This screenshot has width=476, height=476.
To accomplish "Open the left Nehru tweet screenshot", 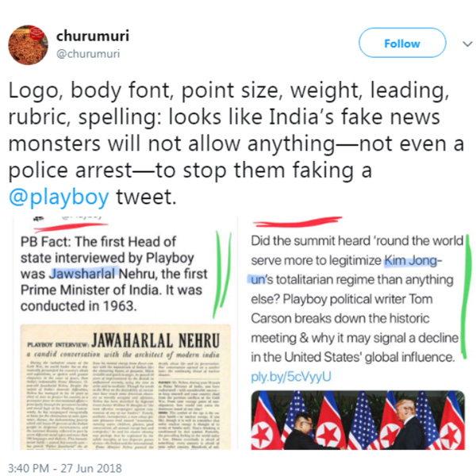I will pyautogui.click(x=125, y=333).
